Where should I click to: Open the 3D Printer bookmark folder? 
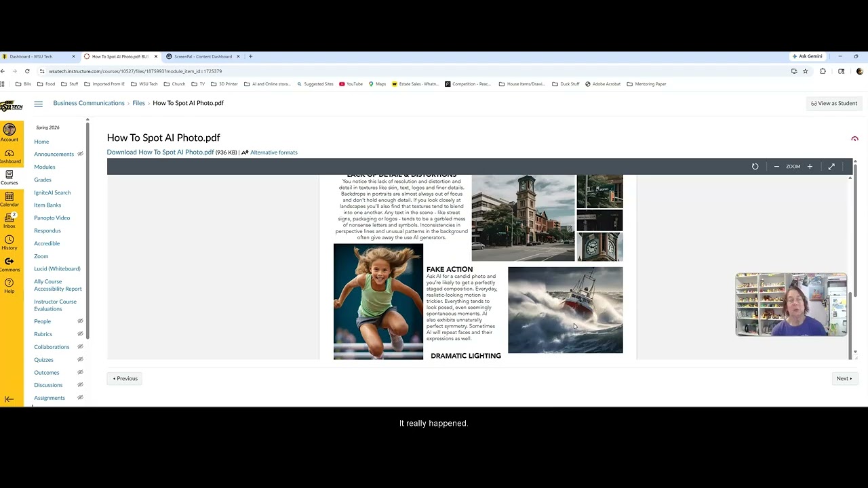coord(224,84)
